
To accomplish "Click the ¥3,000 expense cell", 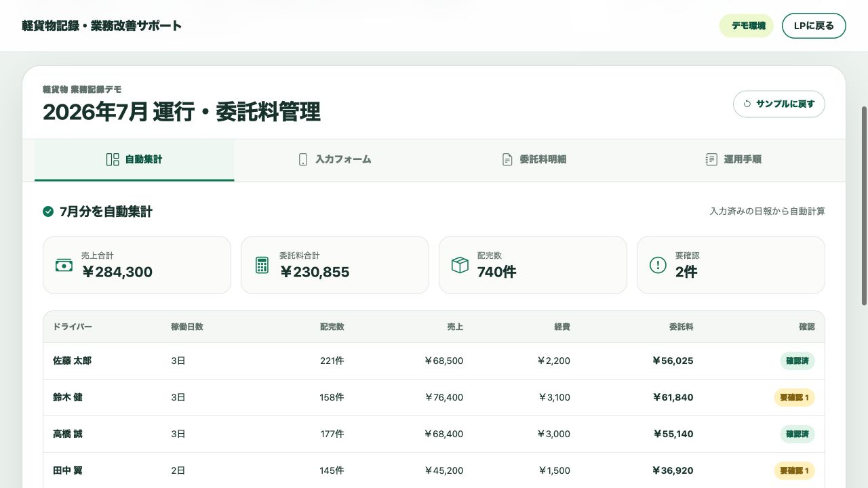I will coord(553,434).
